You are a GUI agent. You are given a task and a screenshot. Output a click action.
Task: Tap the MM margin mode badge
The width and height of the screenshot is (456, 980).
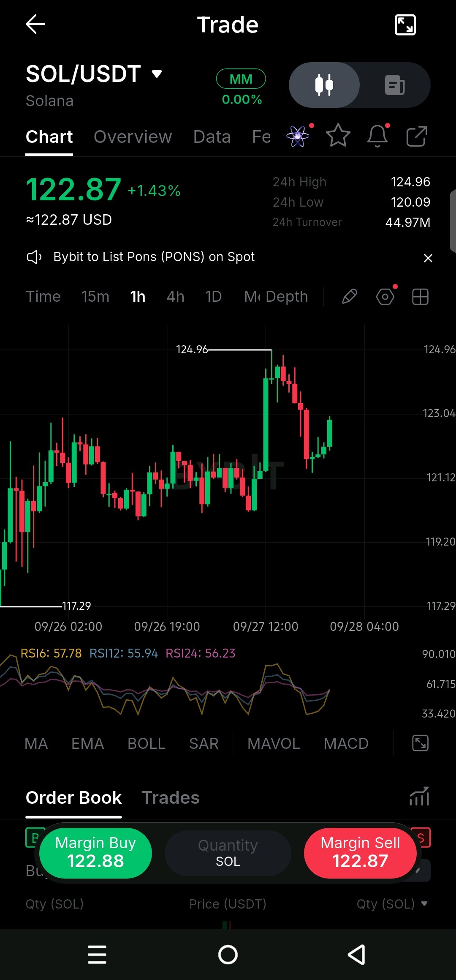[x=241, y=79]
